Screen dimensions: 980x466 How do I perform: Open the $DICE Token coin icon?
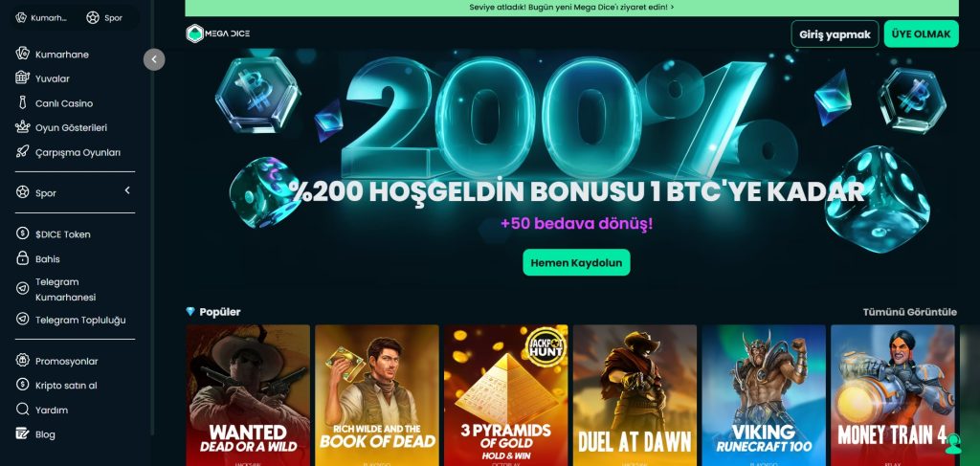click(23, 233)
